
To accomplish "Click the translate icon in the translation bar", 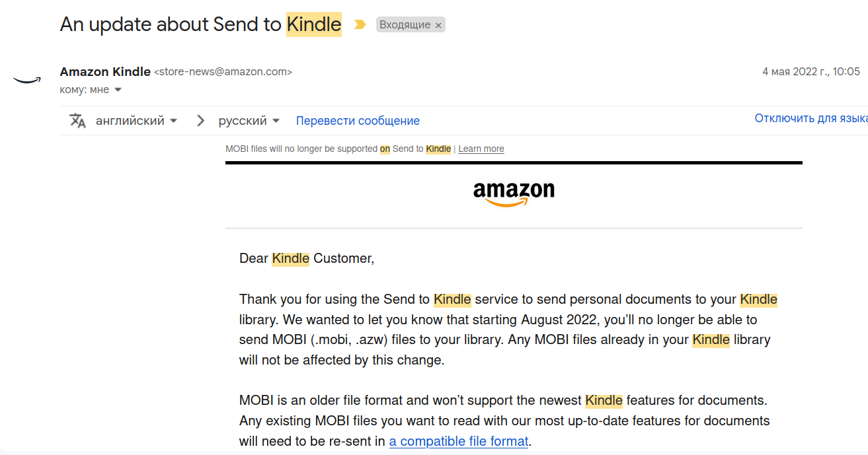I will point(78,121).
